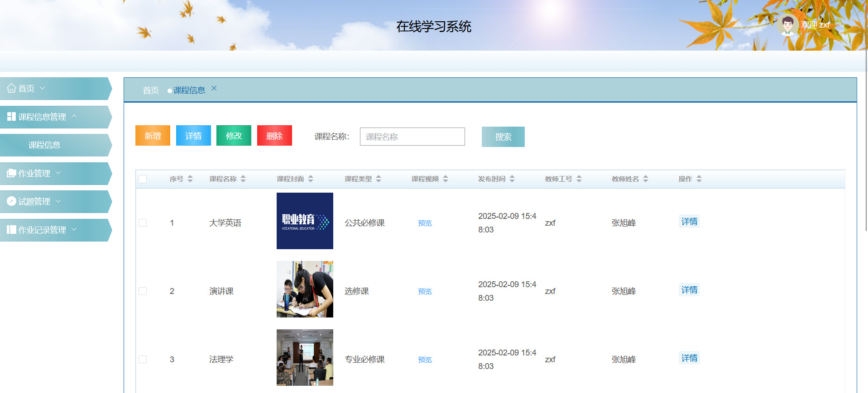
Task: Click the red 删除 button
Action: click(274, 136)
